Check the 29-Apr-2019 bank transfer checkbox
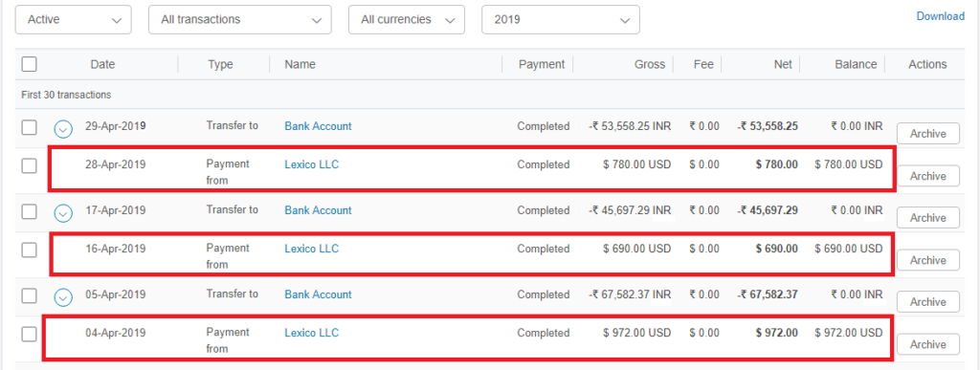Image resolution: width=980 pixels, height=370 pixels. click(x=30, y=127)
